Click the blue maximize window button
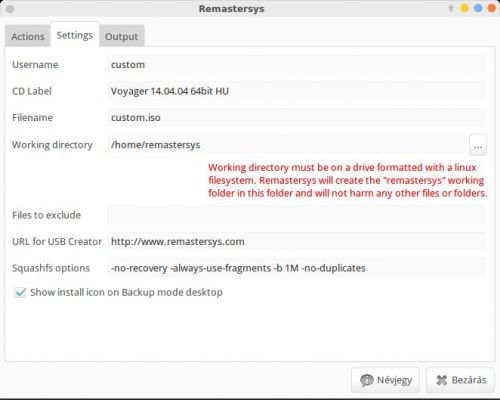 tap(478, 8)
